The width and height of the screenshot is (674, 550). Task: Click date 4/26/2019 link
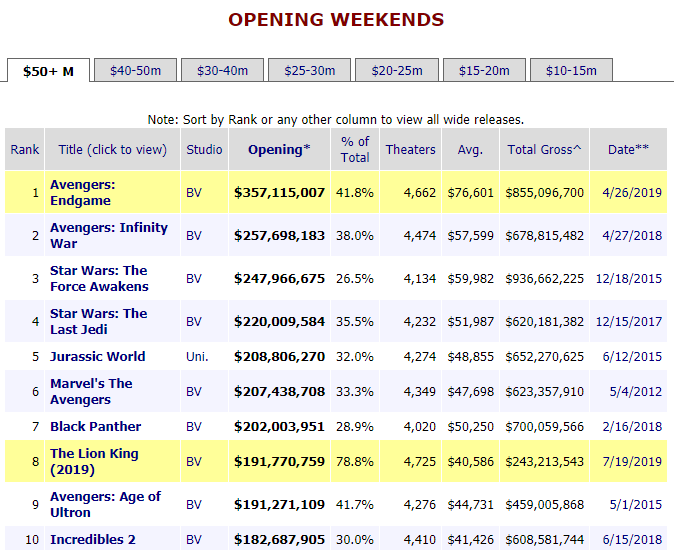tap(632, 192)
